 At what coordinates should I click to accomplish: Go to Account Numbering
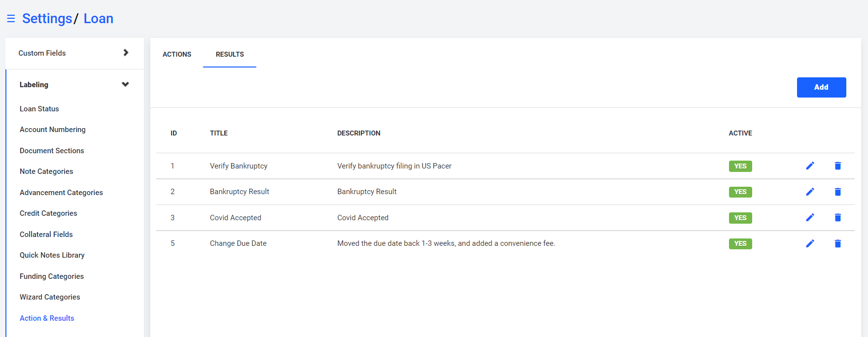point(53,130)
